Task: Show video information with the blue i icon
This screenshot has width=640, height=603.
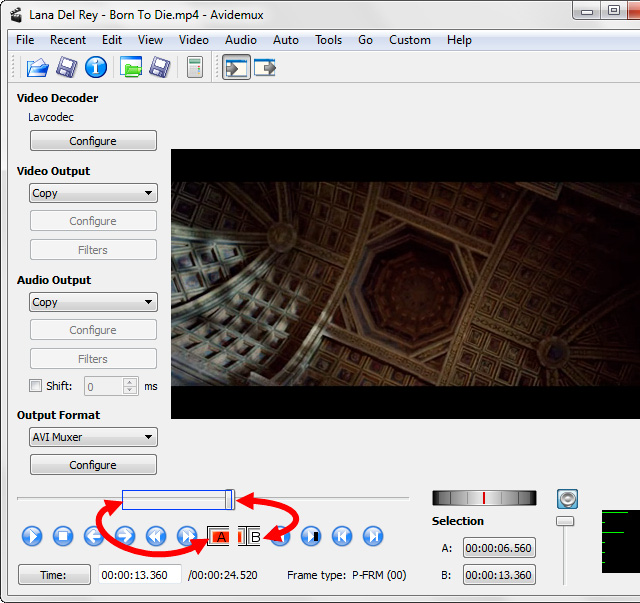Action: (96, 67)
